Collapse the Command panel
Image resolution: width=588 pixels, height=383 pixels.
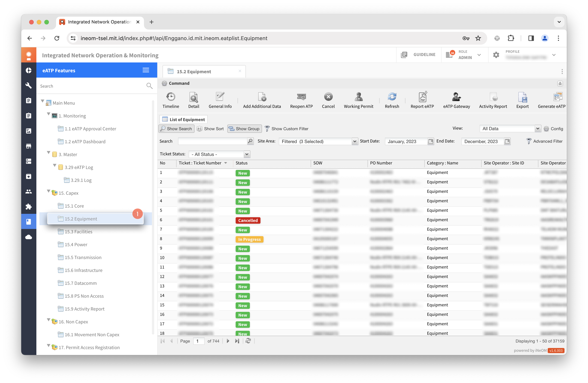[560, 84]
